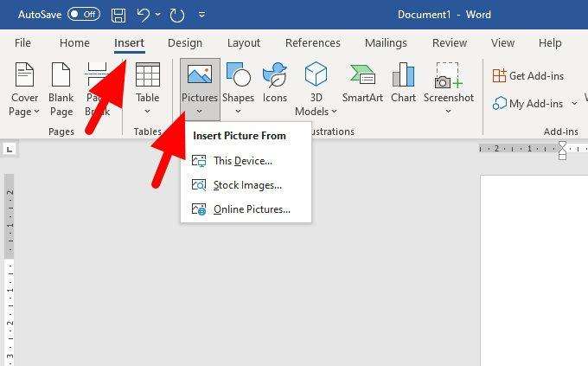Open the Mailings tab

(386, 42)
